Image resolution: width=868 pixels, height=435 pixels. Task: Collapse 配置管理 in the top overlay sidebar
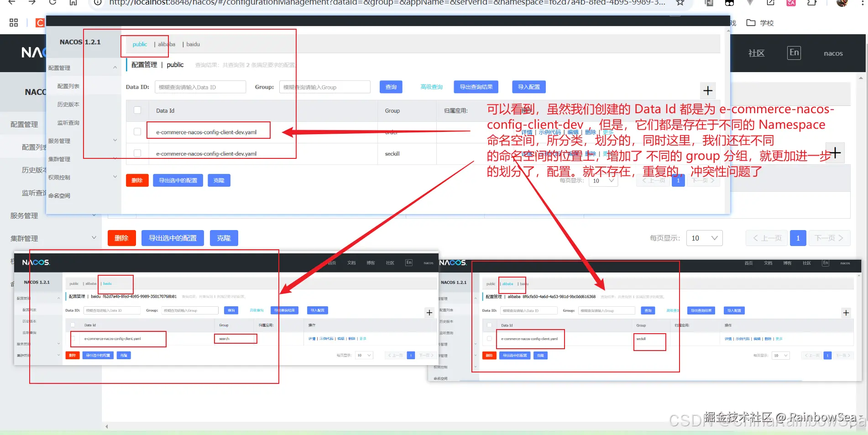[x=115, y=68]
